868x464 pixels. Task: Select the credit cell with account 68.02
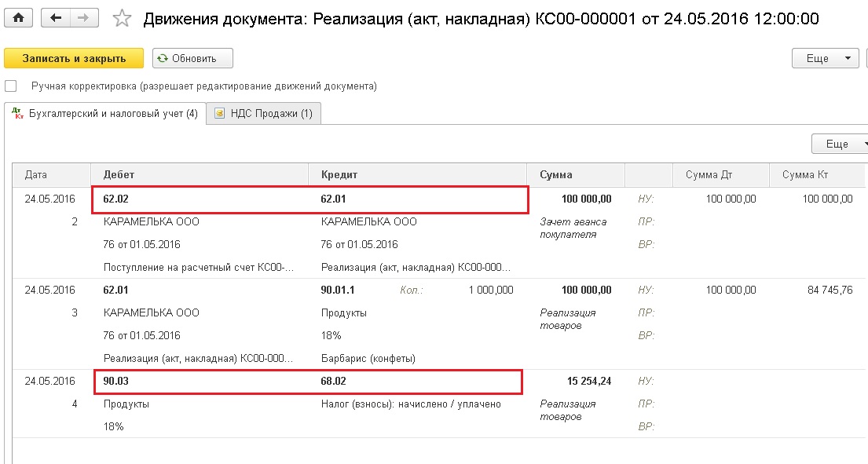click(334, 382)
